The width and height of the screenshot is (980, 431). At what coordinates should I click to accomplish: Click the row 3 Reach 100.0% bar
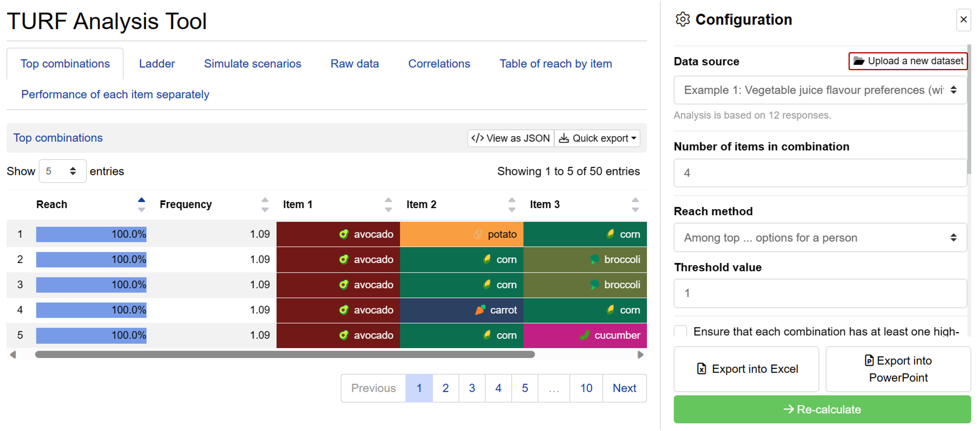(91, 284)
